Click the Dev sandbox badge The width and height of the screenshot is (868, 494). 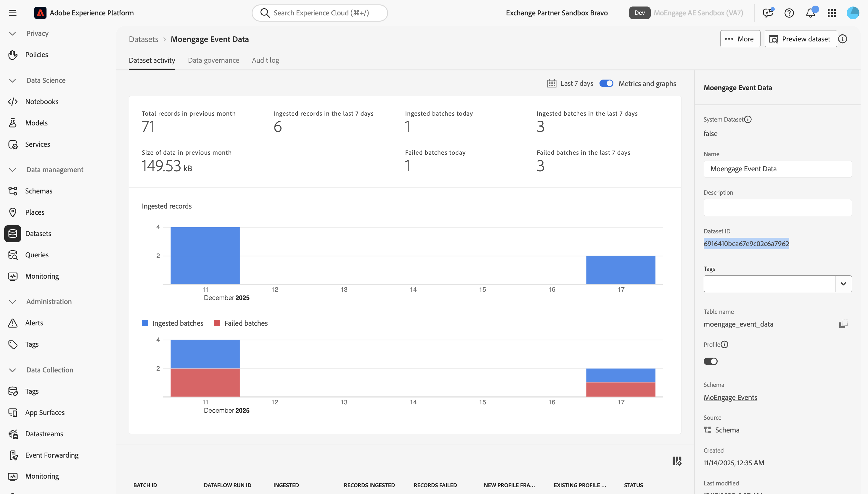pos(639,13)
